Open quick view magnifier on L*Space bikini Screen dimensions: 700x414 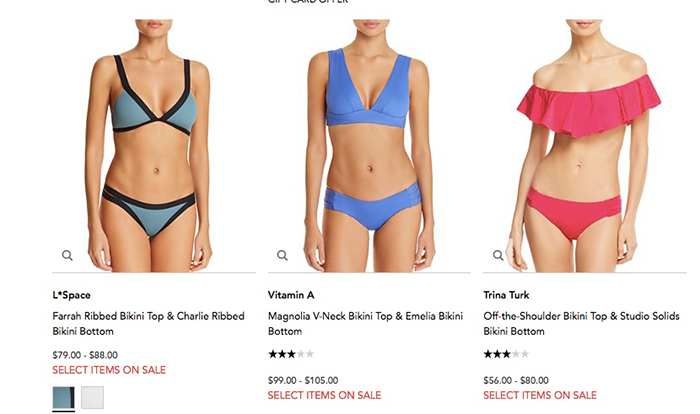pos(67,255)
